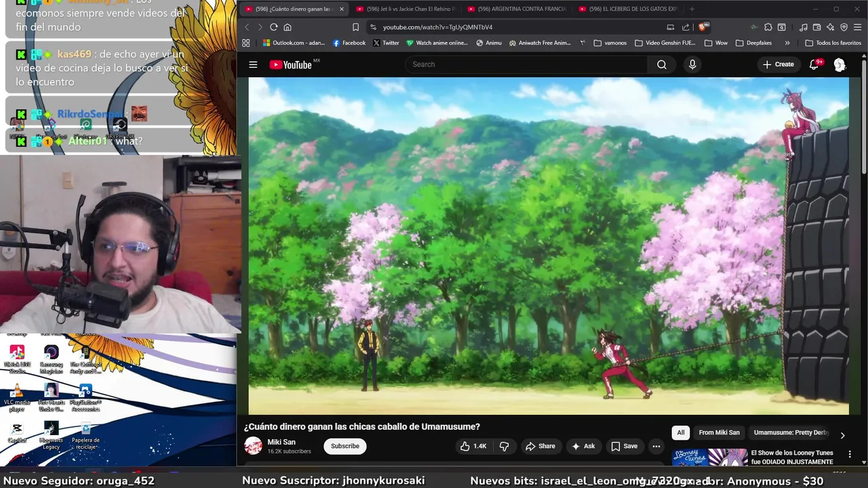
Task: Share the video with Share button
Action: point(540,446)
